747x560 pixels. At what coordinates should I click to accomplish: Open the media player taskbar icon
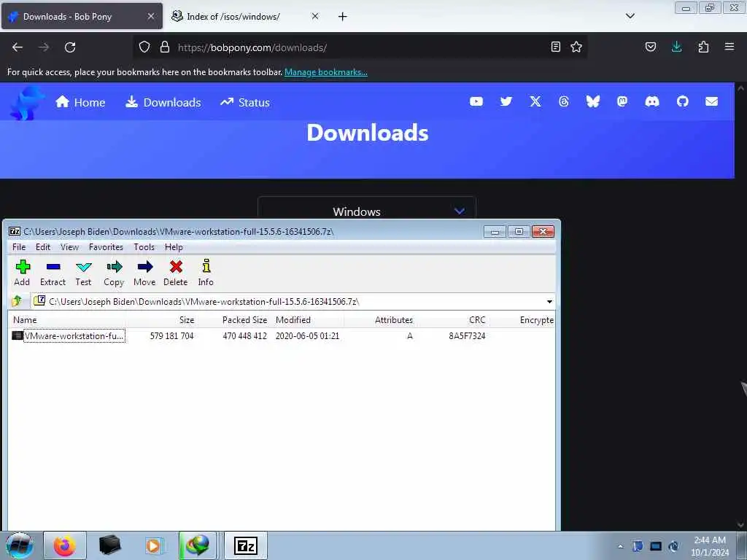[x=154, y=545]
